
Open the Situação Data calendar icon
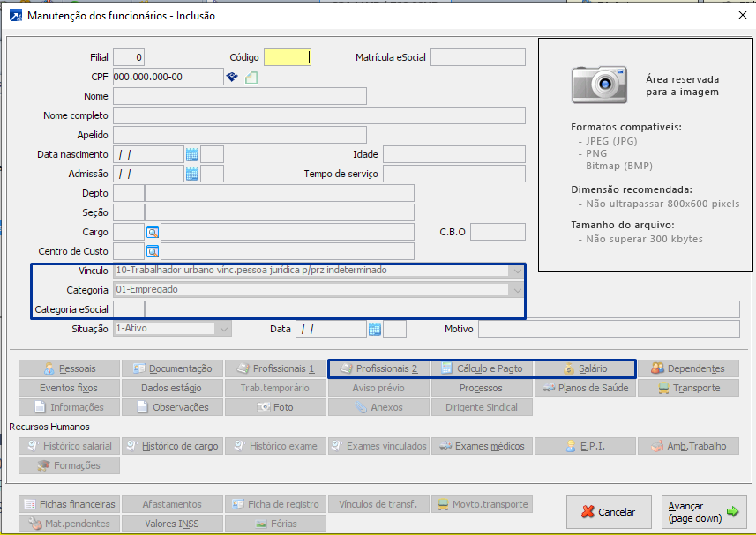point(375,329)
